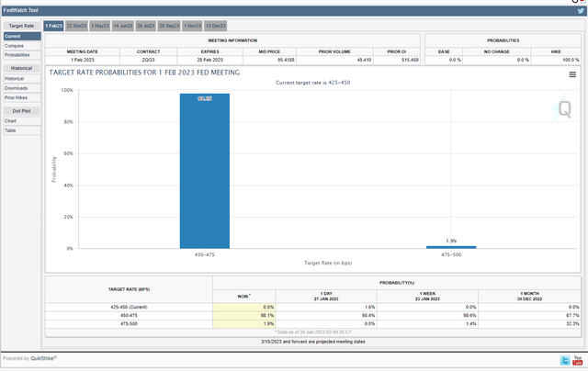The image size is (588, 371).
Task: Open the Downloads sidebar item
Action: click(x=17, y=87)
